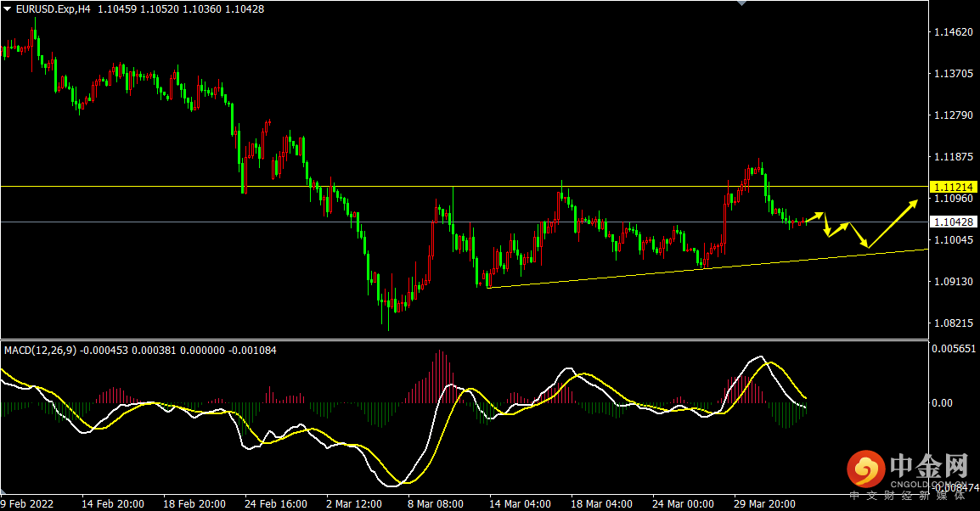The height and width of the screenshot is (511, 980).
Task: Click the 1.08215 price axis value
Action: pos(953,323)
